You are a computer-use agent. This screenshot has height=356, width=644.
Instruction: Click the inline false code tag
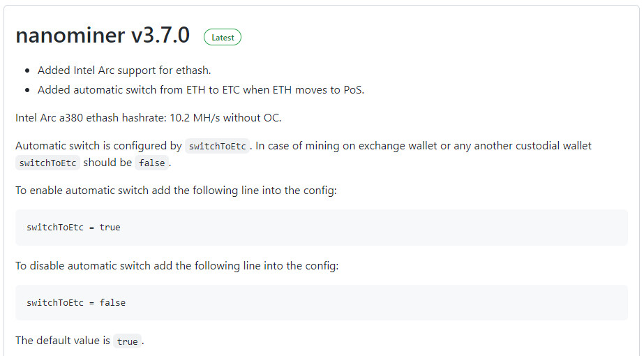coord(151,163)
